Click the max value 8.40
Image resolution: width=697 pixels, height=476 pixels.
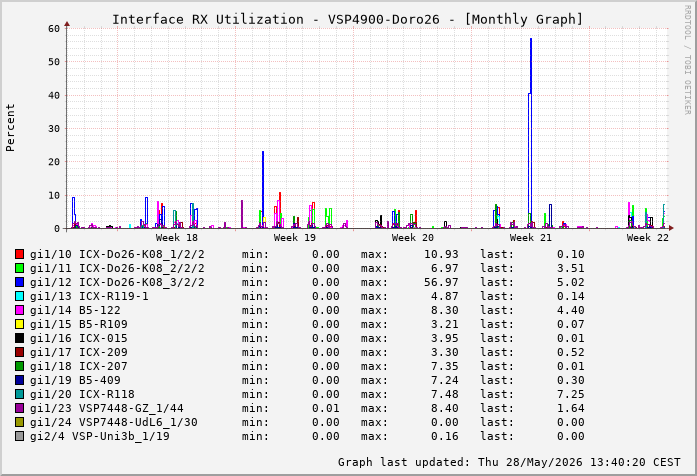tap(445, 408)
